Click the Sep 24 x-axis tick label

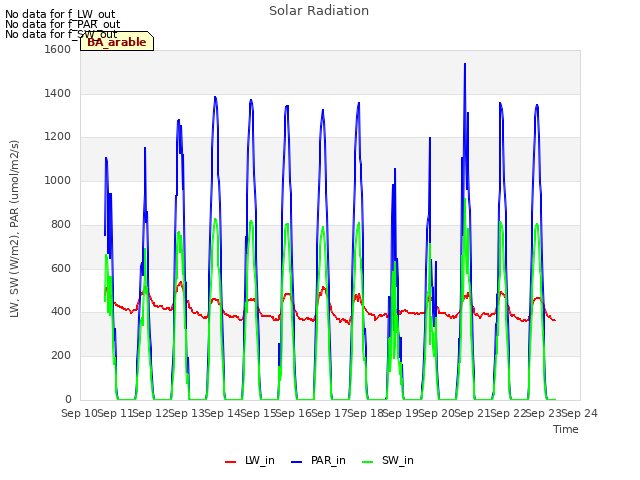click(580, 413)
